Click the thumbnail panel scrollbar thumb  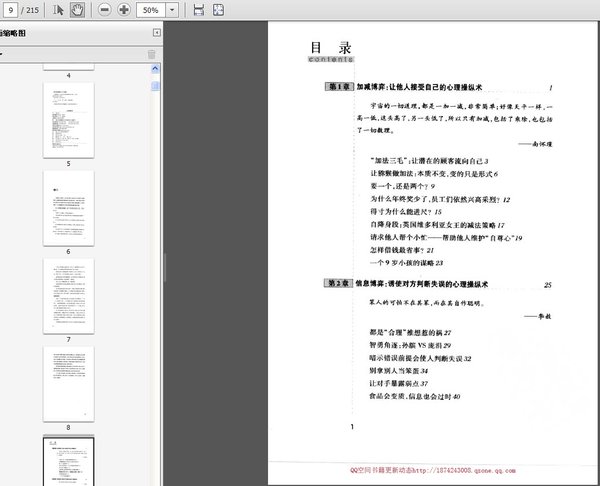click(x=155, y=86)
